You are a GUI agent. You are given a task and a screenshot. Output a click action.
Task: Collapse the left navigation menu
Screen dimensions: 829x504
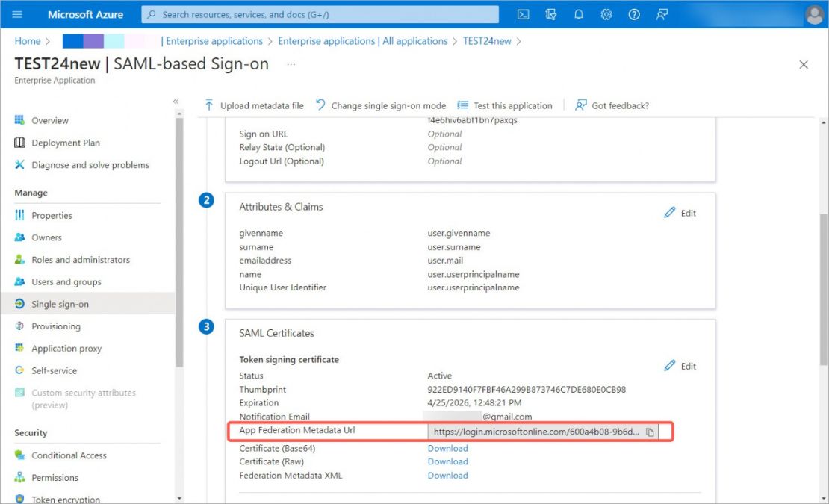[x=176, y=102]
